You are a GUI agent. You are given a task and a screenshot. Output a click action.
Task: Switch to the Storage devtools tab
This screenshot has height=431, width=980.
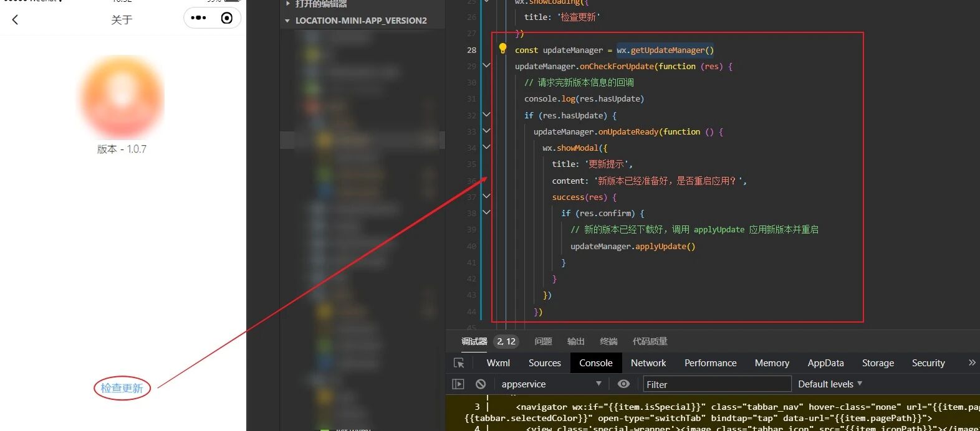[x=878, y=363]
